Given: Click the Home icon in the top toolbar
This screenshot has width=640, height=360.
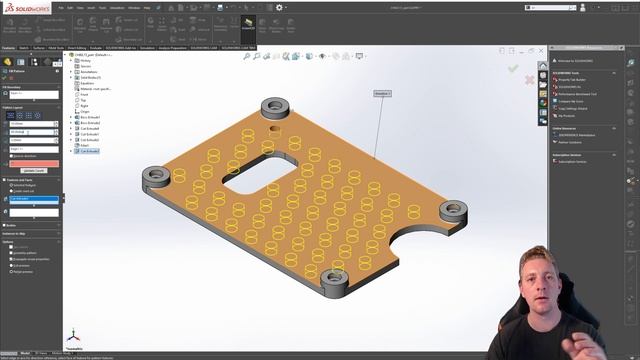Looking at the screenshot, I should click(x=171, y=7).
